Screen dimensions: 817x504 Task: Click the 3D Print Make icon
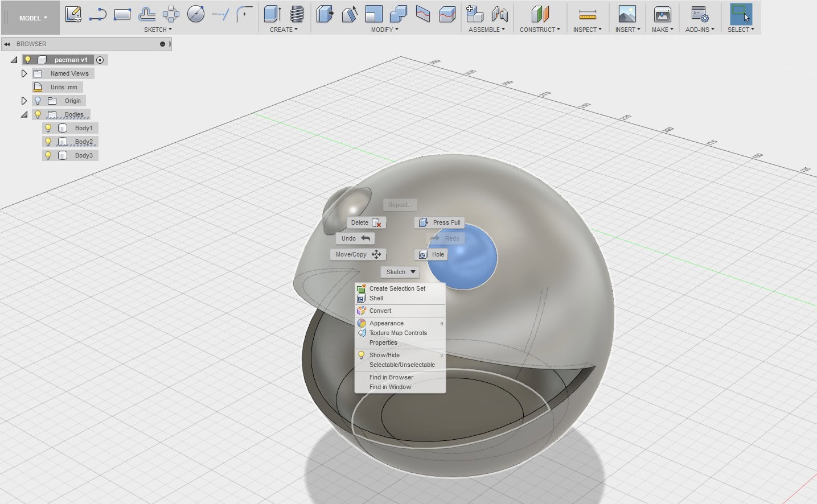click(x=662, y=14)
